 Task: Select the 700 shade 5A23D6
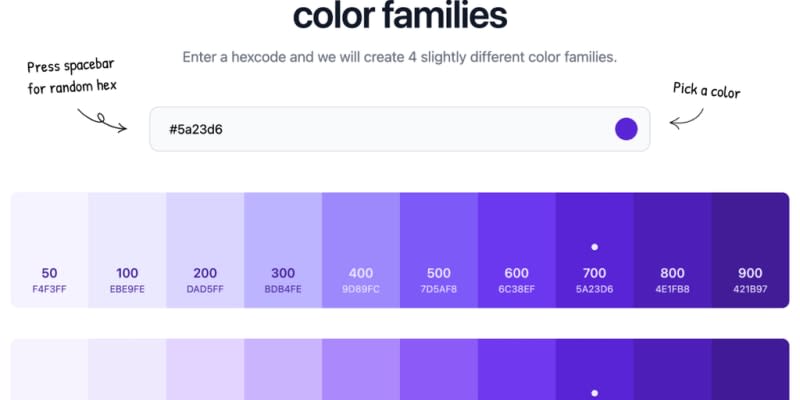(x=594, y=250)
